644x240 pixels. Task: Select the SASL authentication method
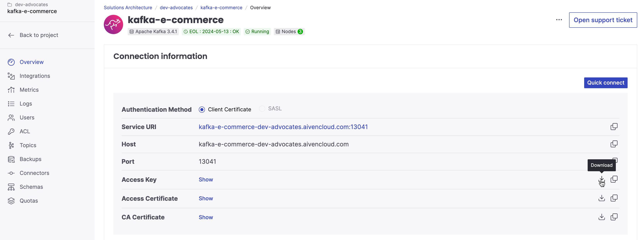[x=262, y=108]
